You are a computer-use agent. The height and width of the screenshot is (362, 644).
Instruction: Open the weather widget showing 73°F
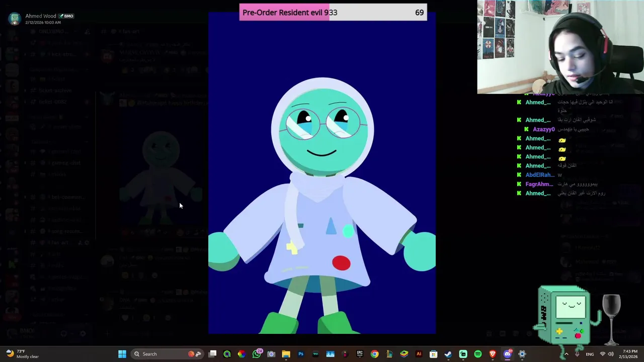[22, 354]
